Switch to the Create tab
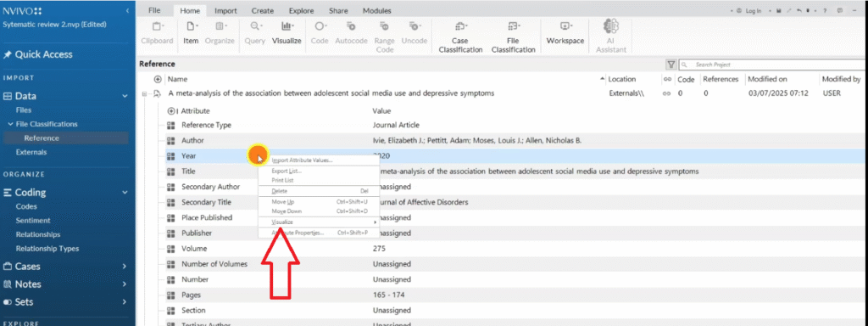 click(263, 10)
